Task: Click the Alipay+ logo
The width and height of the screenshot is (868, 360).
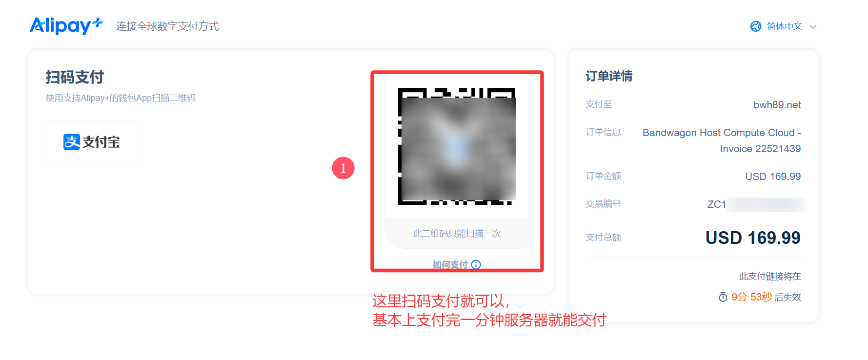Action: coord(66,26)
